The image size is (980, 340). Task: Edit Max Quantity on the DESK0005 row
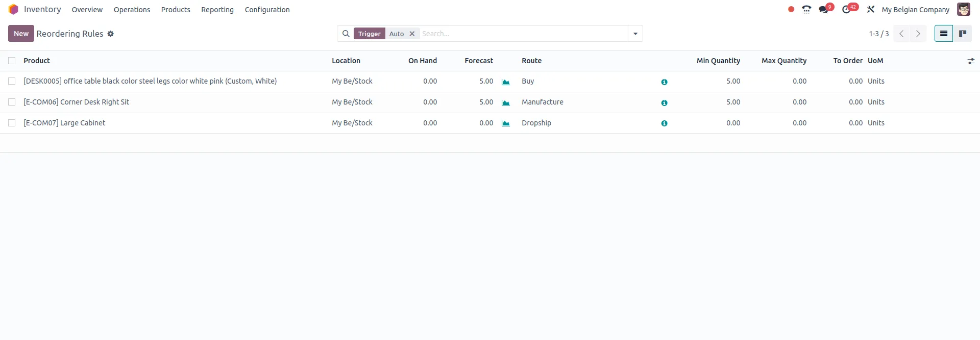(x=799, y=81)
